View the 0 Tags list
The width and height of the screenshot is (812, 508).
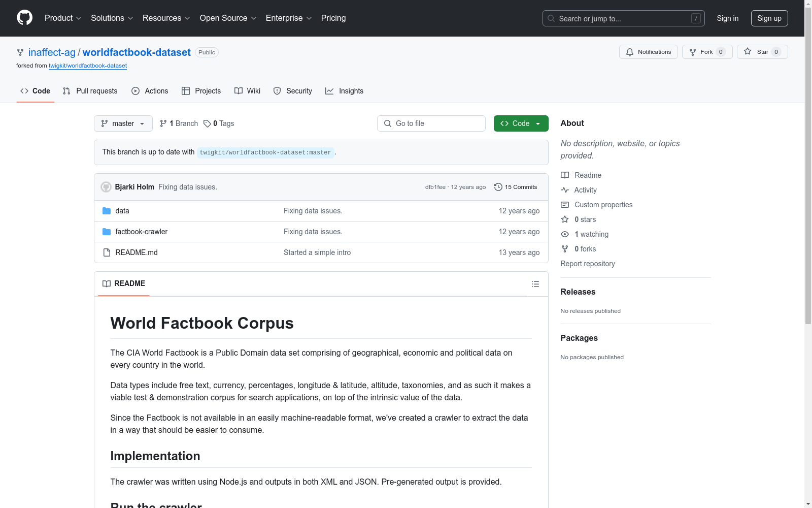coord(219,123)
